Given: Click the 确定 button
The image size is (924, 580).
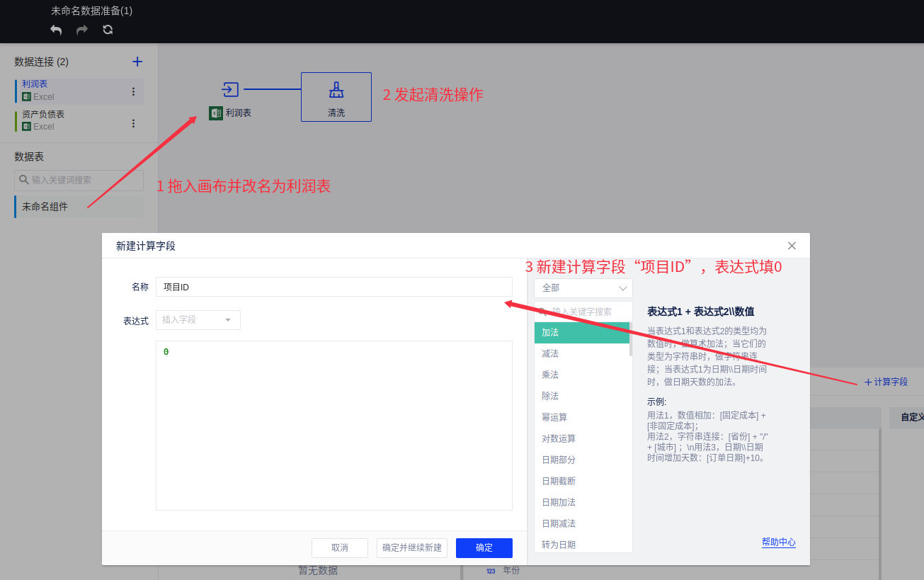Looking at the screenshot, I should [484, 548].
